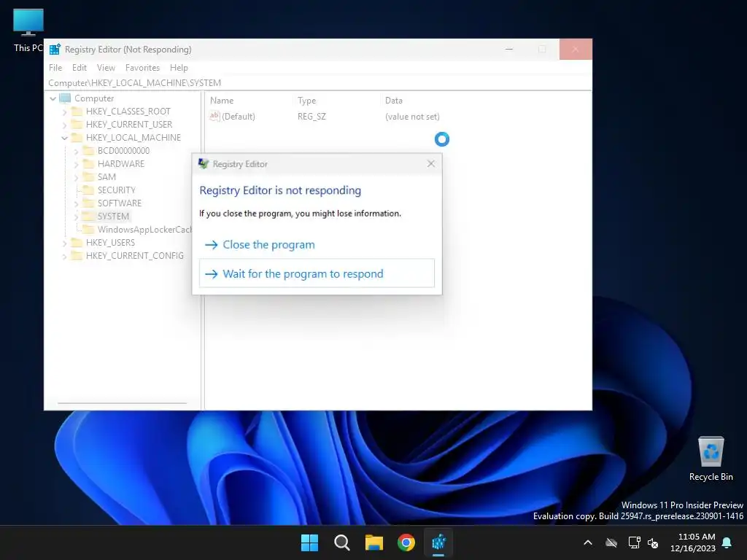Collapse the Computer tree node

(x=53, y=98)
